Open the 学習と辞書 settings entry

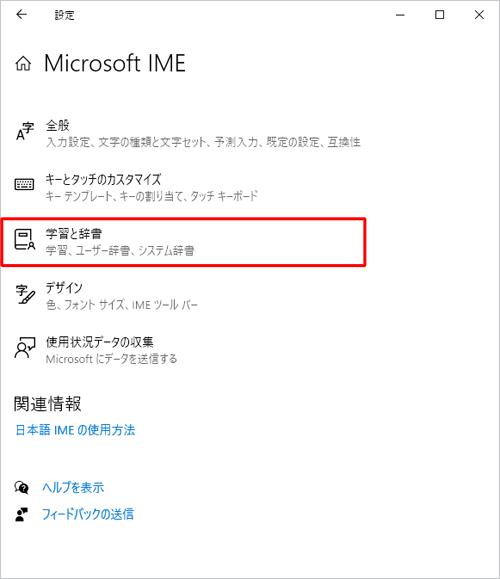(x=183, y=242)
